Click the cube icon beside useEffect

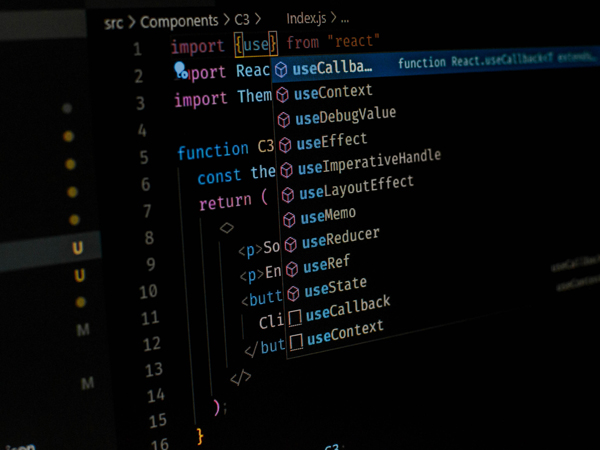click(285, 145)
